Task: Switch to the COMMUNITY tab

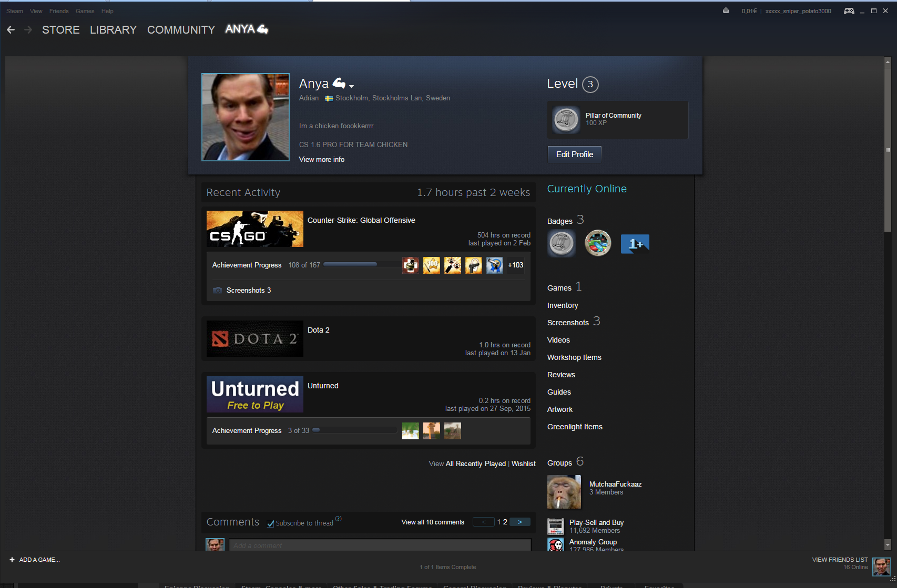Action: point(181,30)
